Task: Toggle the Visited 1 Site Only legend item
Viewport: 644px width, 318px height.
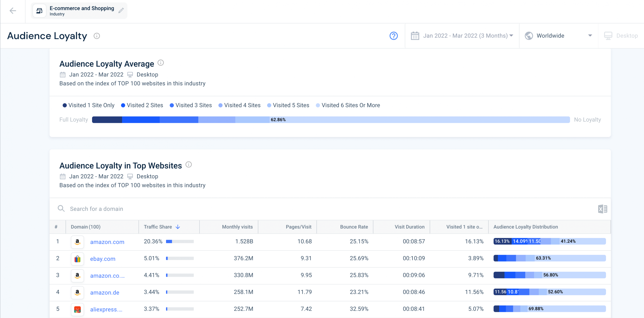Action: [88, 105]
